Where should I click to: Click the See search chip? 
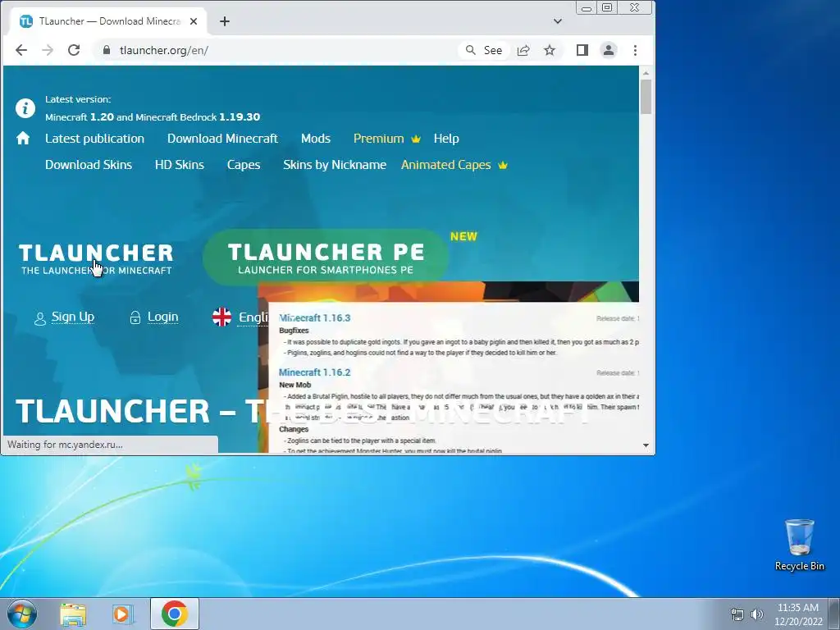[x=484, y=50]
